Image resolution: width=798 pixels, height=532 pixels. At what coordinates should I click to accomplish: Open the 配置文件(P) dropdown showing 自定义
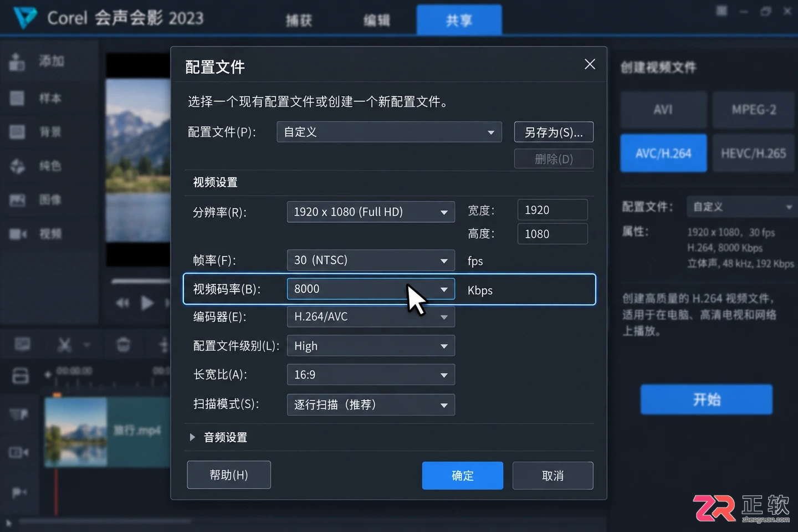coord(389,132)
